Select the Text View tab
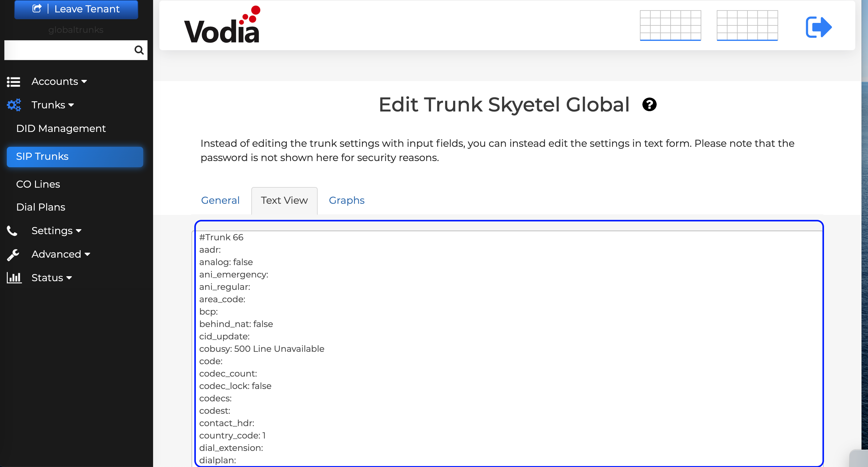 point(284,201)
